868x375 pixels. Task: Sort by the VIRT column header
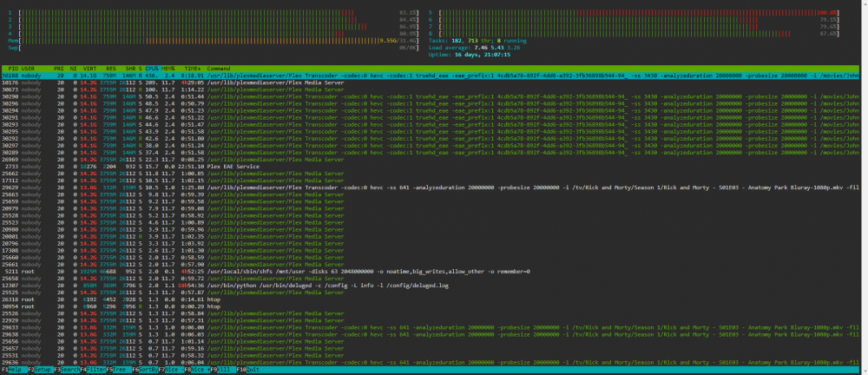[88, 68]
